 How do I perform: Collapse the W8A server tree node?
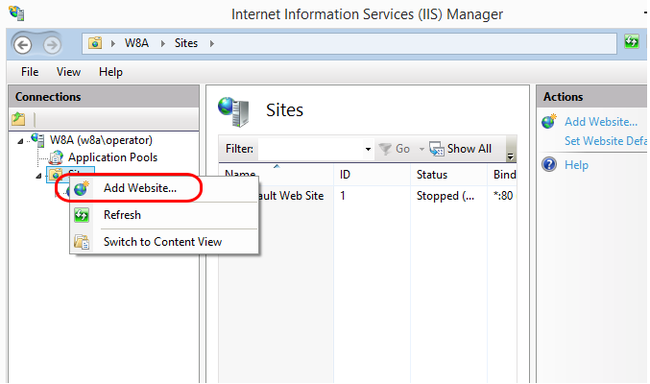click(x=20, y=141)
